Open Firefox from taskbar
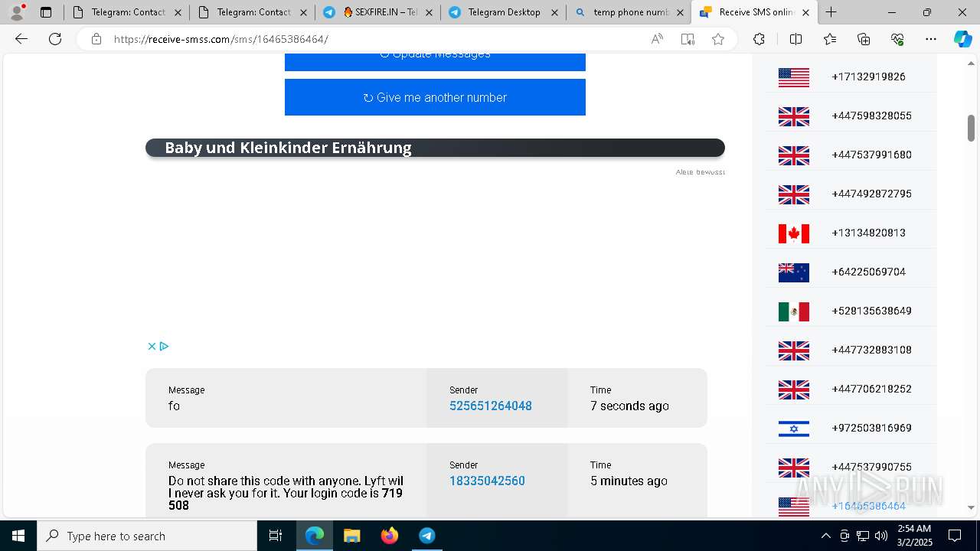 [390, 536]
